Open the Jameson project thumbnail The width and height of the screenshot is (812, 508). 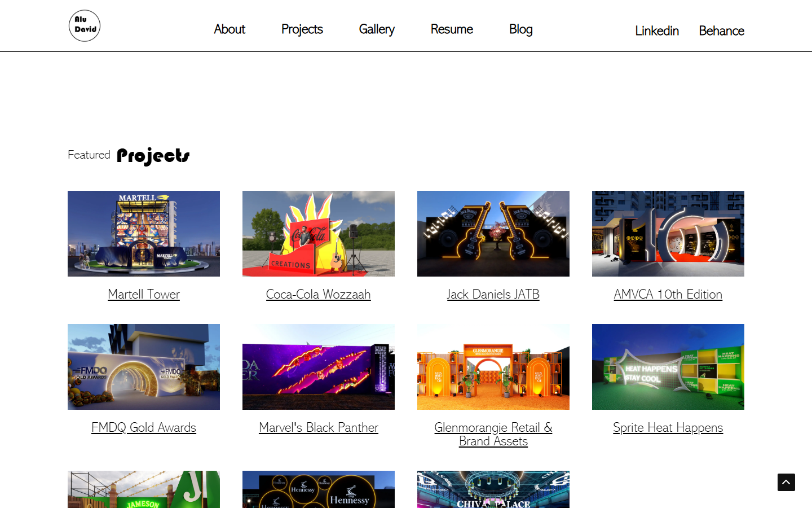click(144, 489)
